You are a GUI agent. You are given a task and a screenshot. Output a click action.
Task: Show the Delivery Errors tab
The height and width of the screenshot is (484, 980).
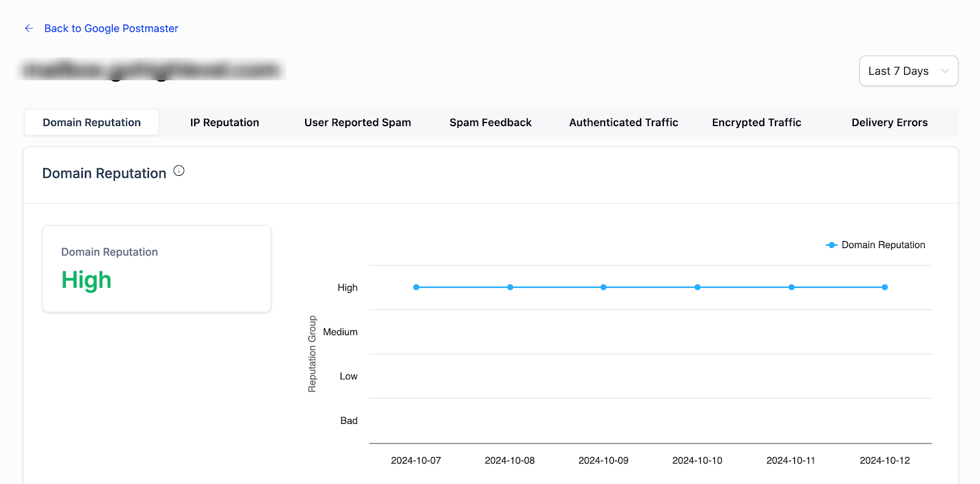pos(889,123)
